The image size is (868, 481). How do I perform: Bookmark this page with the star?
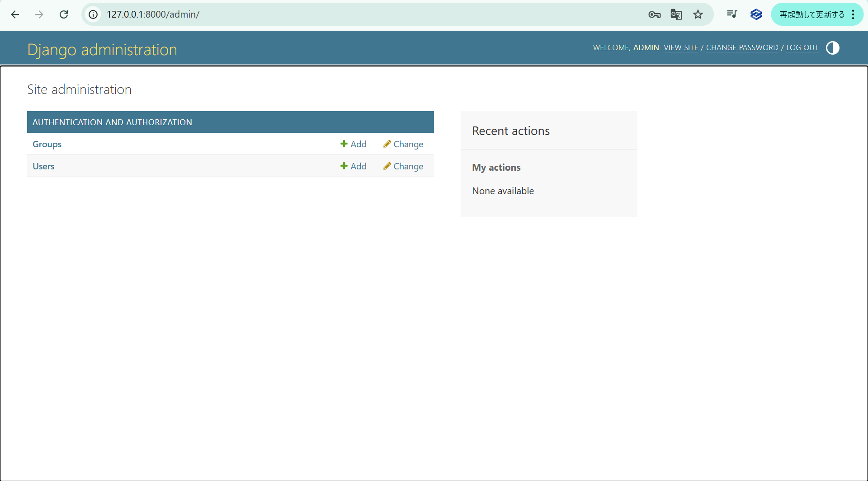pyautogui.click(x=698, y=14)
